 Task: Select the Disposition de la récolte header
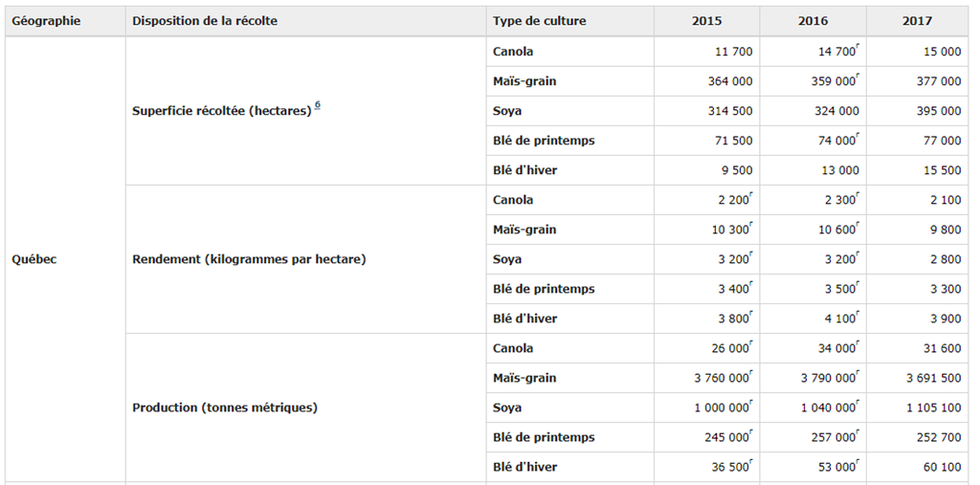point(205,21)
